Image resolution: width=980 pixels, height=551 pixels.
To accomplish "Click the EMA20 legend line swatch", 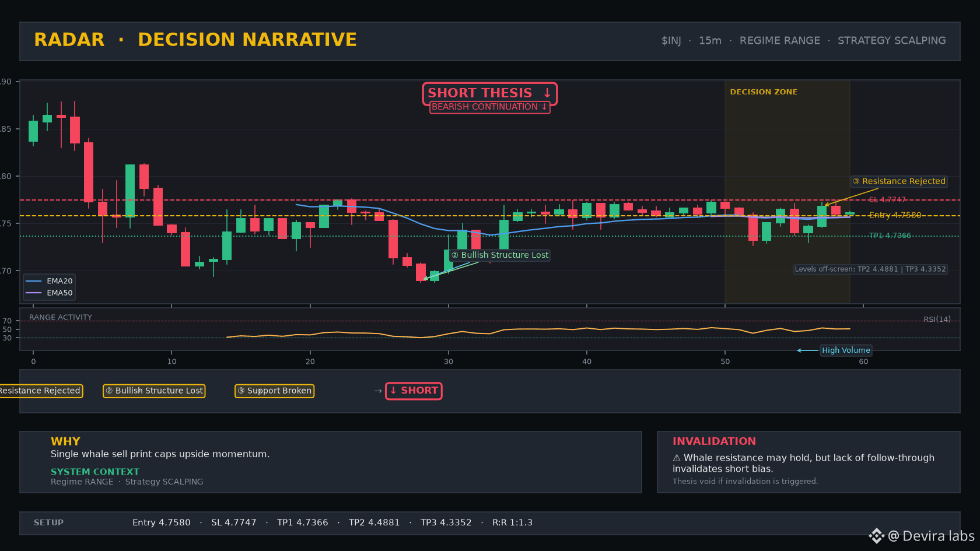I will click(34, 281).
